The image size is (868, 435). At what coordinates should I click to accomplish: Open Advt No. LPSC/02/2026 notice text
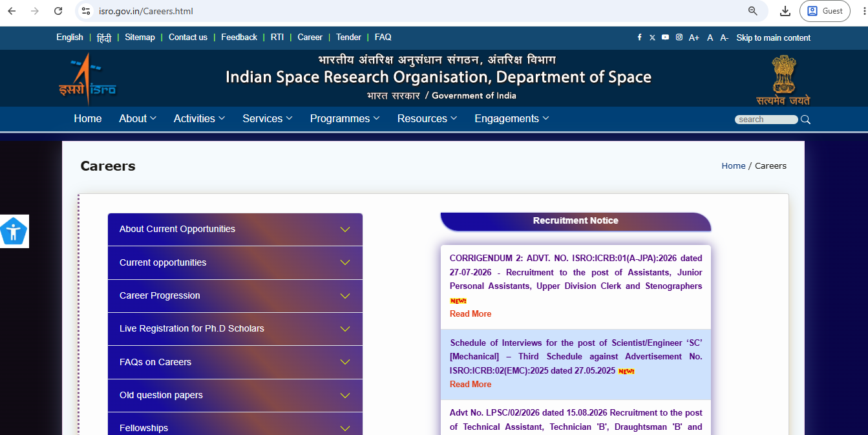point(576,420)
